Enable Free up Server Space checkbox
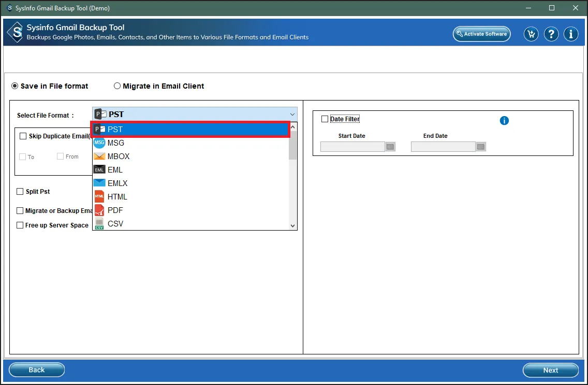This screenshot has height=385, width=588. 20,225
